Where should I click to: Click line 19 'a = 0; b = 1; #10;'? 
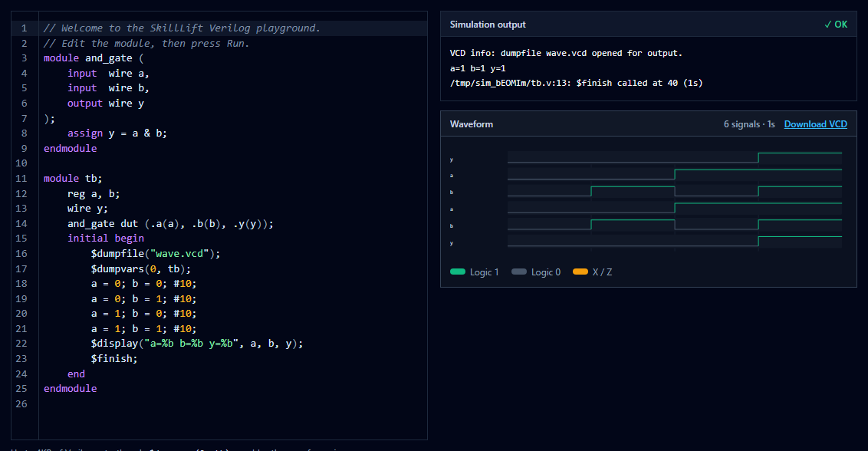pos(144,298)
